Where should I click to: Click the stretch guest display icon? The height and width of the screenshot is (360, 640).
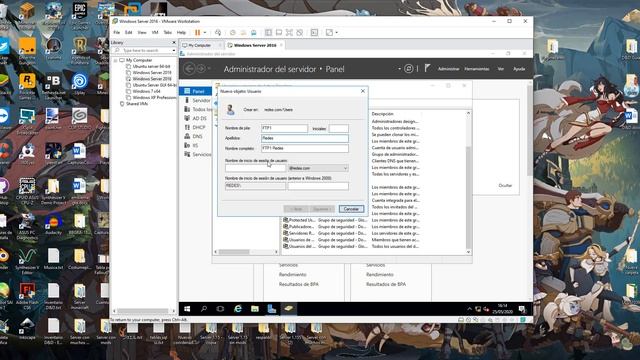(329, 32)
